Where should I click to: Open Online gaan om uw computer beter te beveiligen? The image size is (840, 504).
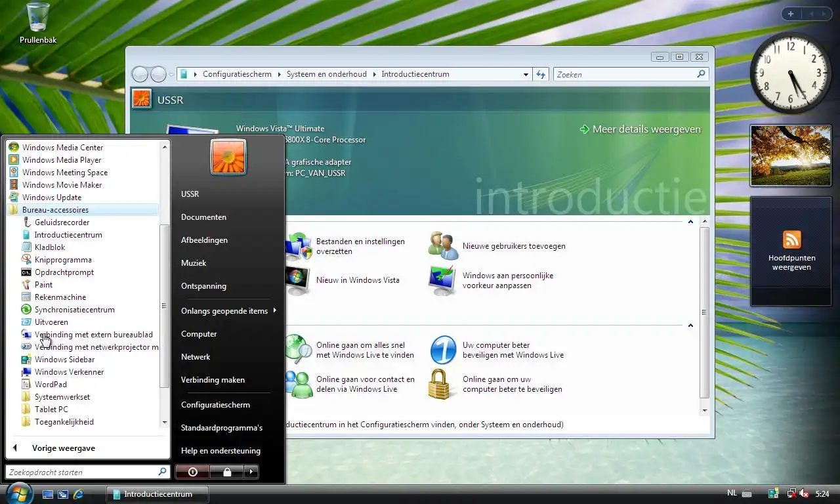click(x=495, y=384)
